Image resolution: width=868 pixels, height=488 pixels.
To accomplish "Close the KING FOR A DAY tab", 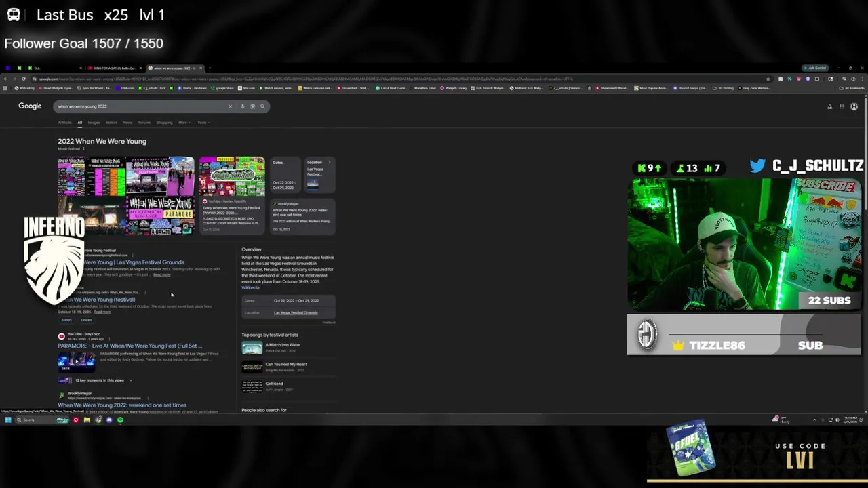I will pos(142,68).
